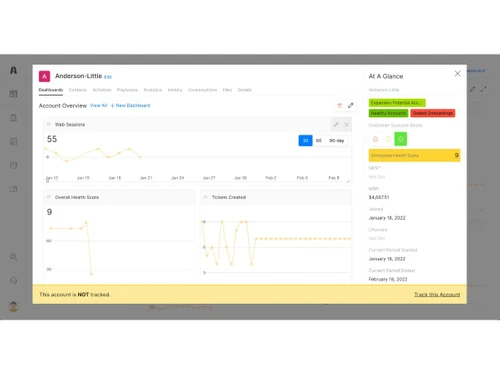Click the View All dashboards link
The image size is (500, 375).
[99, 105]
